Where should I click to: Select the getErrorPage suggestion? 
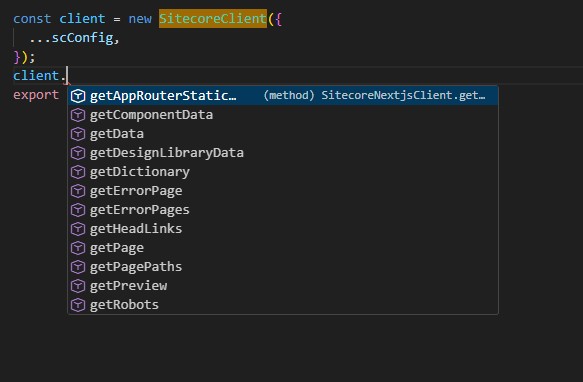click(x=283, y=190)
